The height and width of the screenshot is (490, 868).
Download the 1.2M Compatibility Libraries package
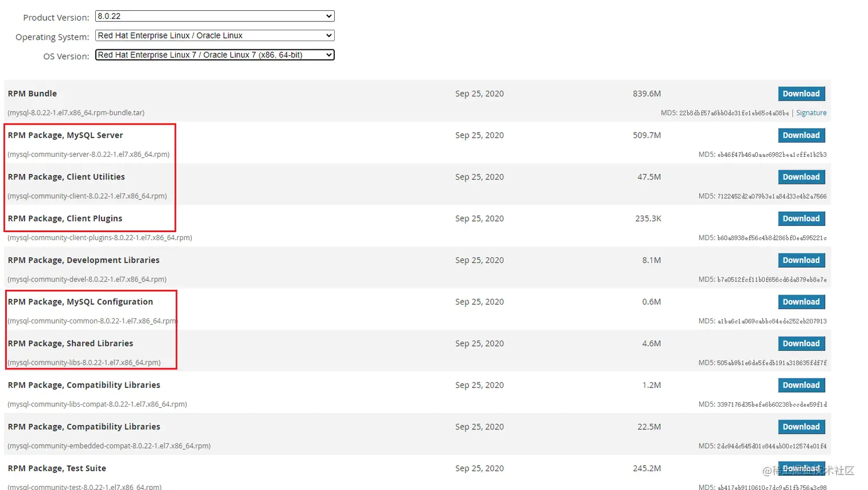point(801,385)
